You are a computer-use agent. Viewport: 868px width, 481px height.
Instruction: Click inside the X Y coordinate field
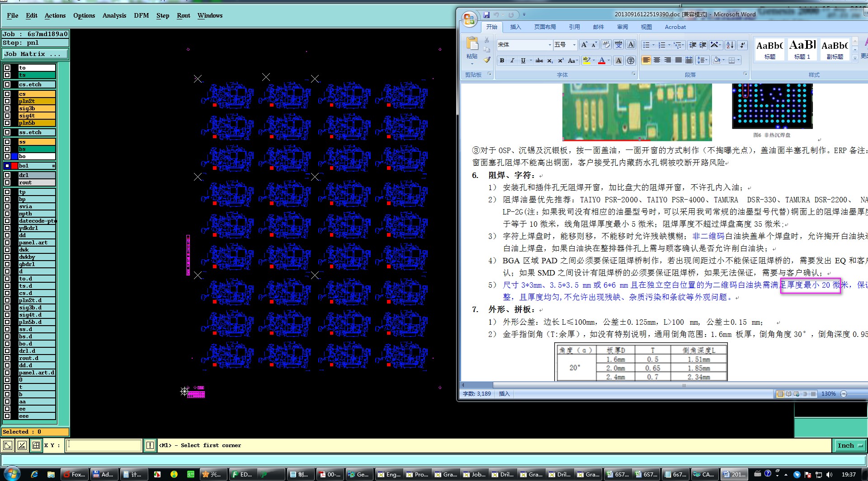104,445
